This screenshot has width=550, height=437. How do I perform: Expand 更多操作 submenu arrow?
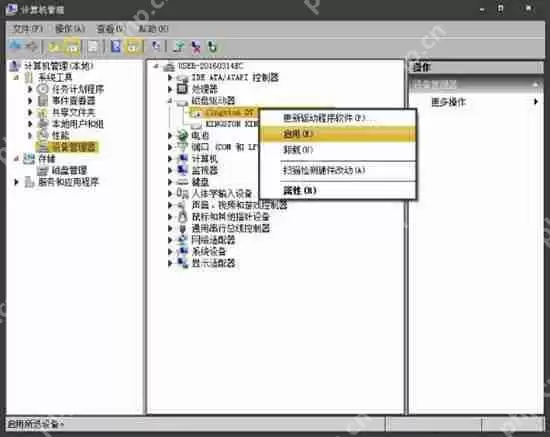(535, 102)
